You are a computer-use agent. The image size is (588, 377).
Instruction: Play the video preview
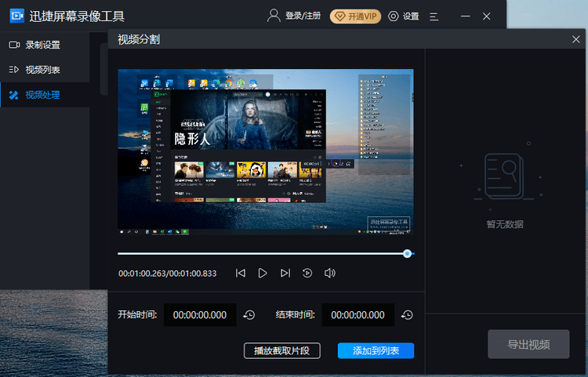pos(263,274)
